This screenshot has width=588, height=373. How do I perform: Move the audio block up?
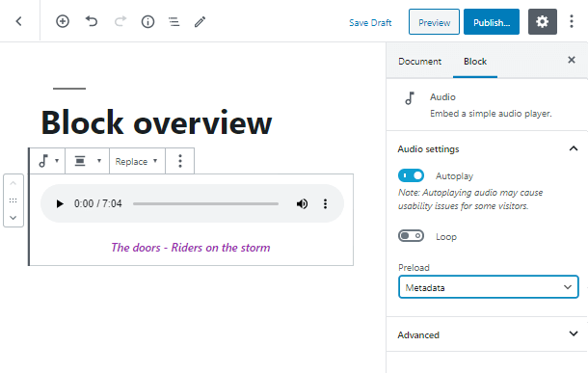13,183
